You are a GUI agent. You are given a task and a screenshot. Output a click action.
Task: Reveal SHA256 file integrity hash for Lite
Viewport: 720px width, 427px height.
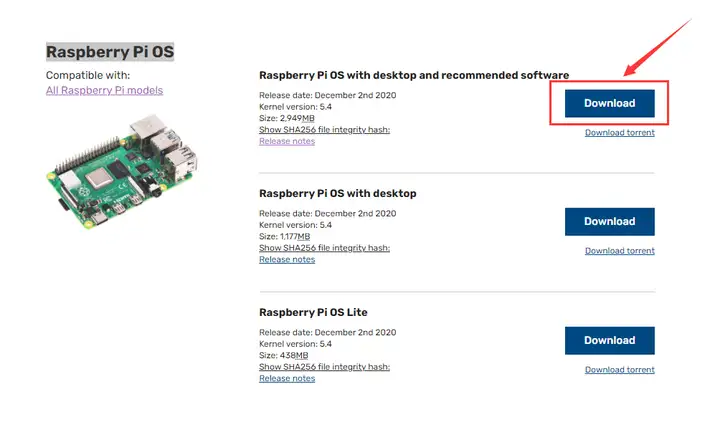tap(324, 367)
